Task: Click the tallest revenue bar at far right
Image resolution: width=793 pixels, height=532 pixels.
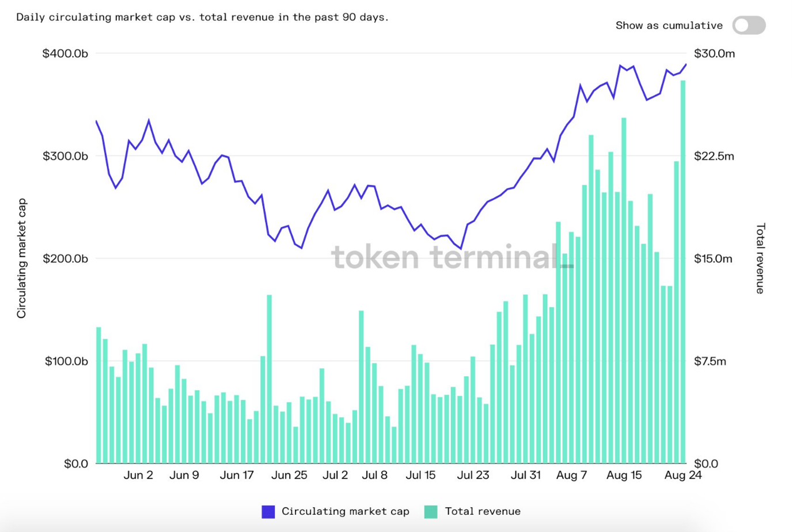Action: point(683,271)
